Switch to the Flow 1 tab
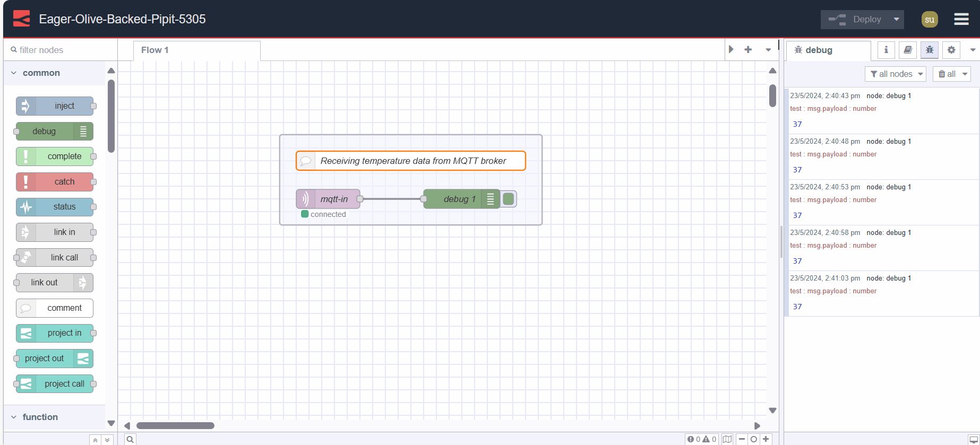This screenshot has width=980, height=445. click(196, 50)
